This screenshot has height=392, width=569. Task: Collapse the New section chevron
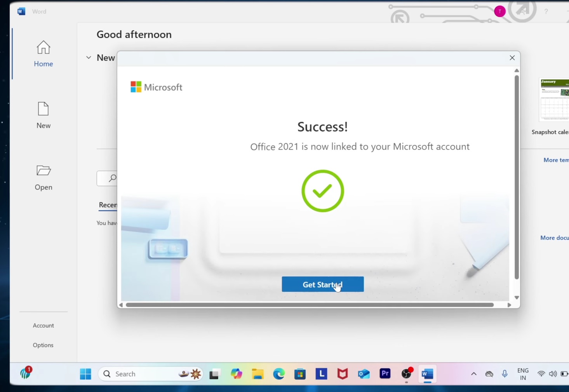pyautogui.click(x=89, y=57)
